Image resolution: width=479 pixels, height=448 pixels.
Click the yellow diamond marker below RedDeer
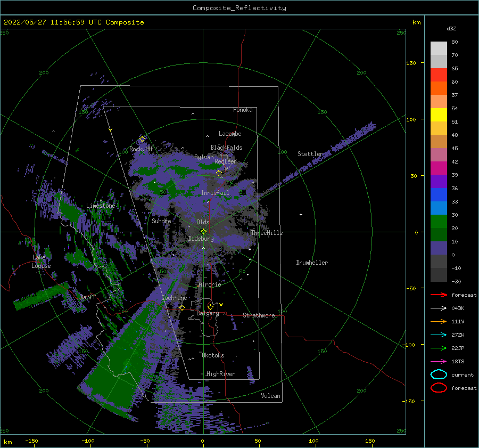click(219, 173)
